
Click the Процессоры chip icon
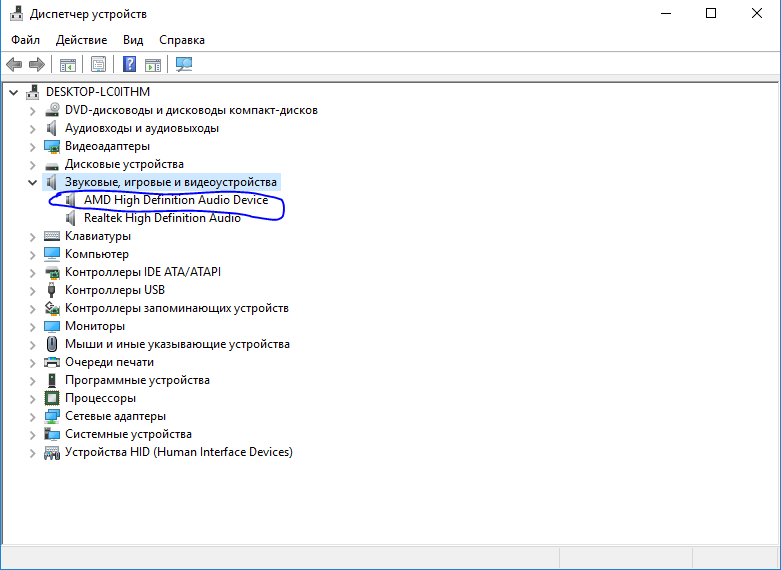[x=52, y=398]
